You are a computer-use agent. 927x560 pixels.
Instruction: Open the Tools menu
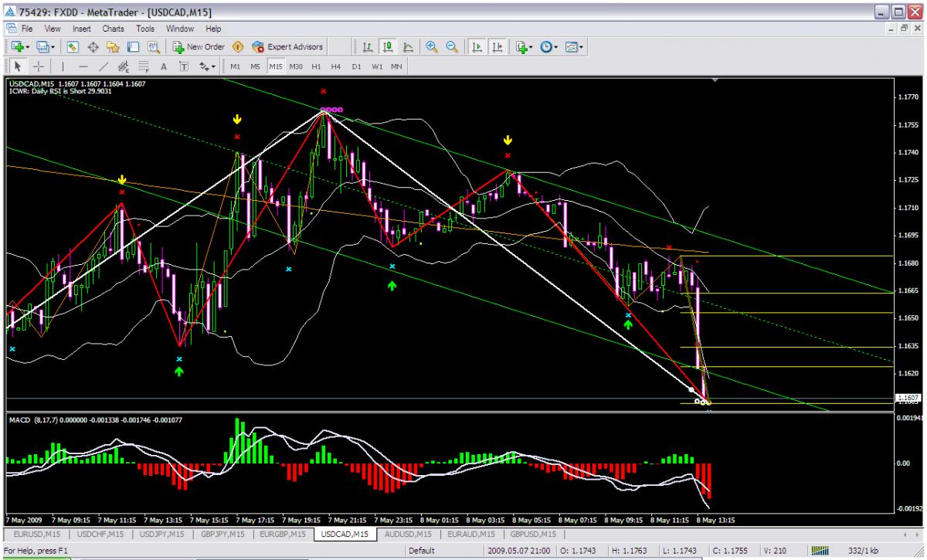pyautogui.click(x=145, y=29)
